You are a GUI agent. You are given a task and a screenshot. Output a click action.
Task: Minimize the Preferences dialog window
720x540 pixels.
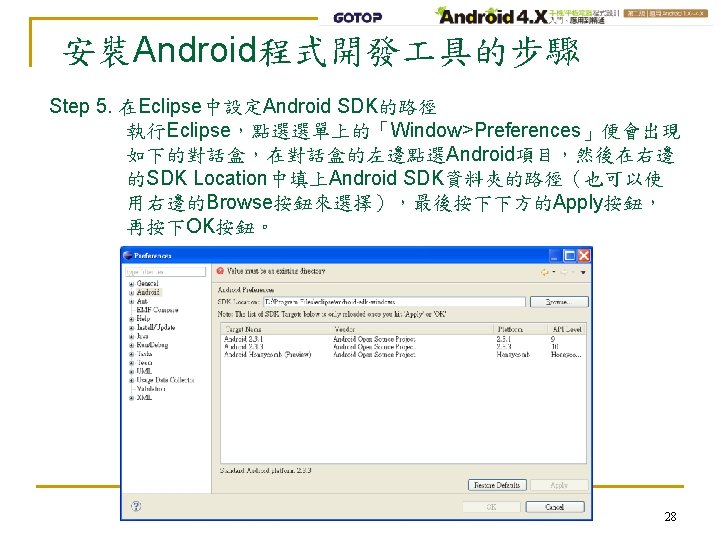555,255
